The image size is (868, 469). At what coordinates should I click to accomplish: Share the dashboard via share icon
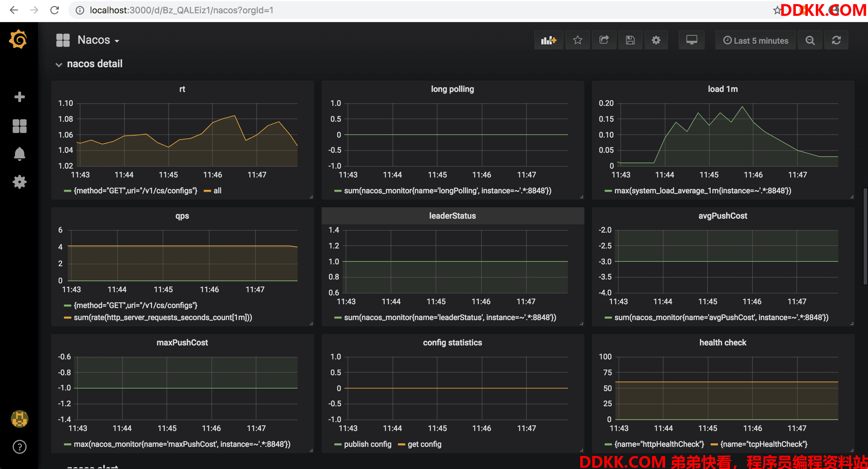604,41
